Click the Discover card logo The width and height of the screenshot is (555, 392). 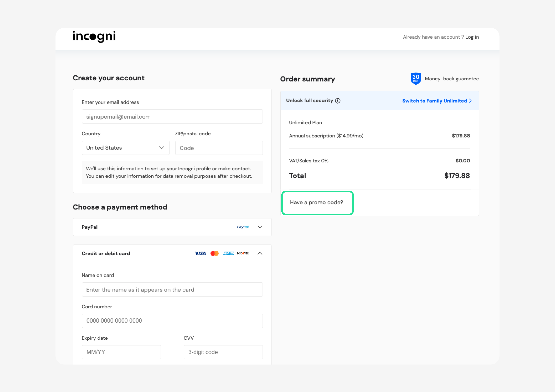[x=243, y=253]
